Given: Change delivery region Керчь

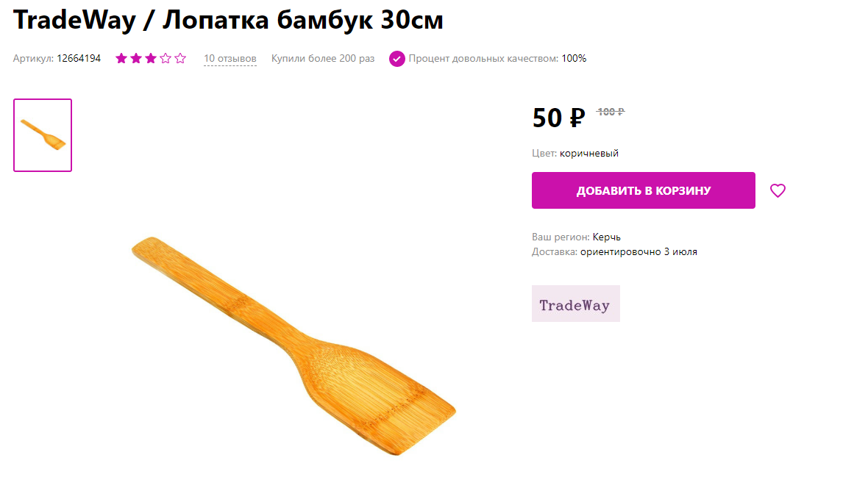Looking at the screenshot, I should point(607,237).
